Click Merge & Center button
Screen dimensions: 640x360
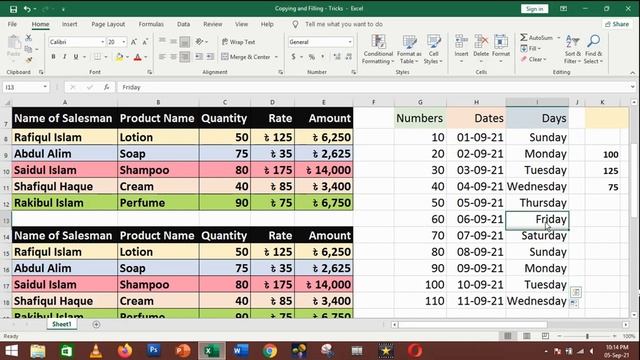tap(246, 57)
